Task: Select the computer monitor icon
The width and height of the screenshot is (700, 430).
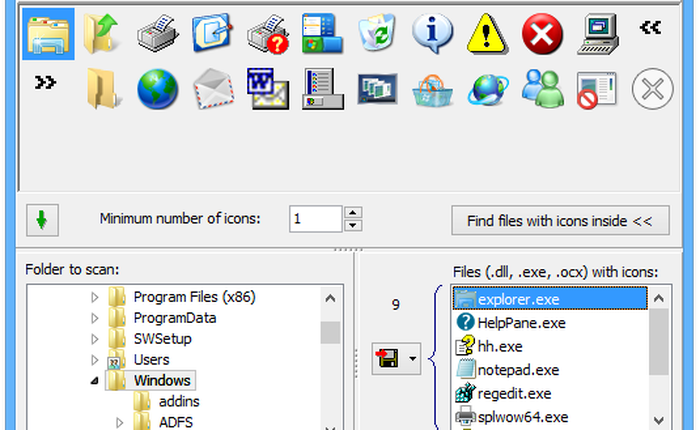Action: point(597,34)
